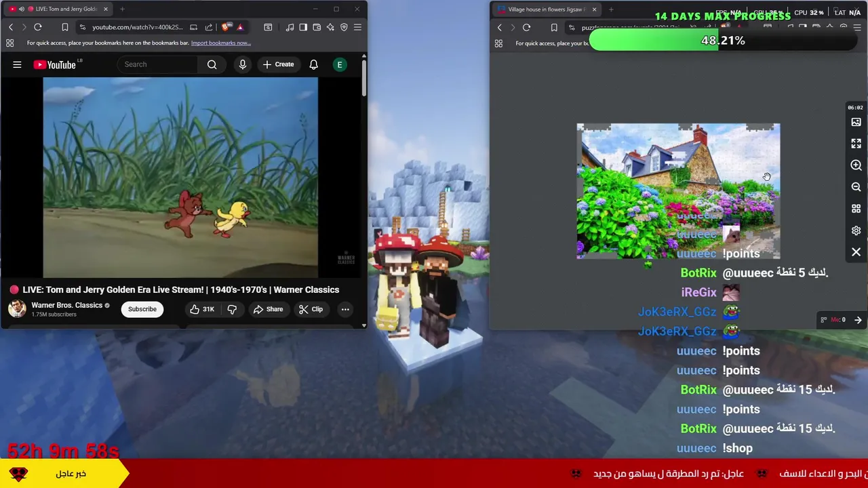
Task: Clip the live stream video
Action: point(310,309)
